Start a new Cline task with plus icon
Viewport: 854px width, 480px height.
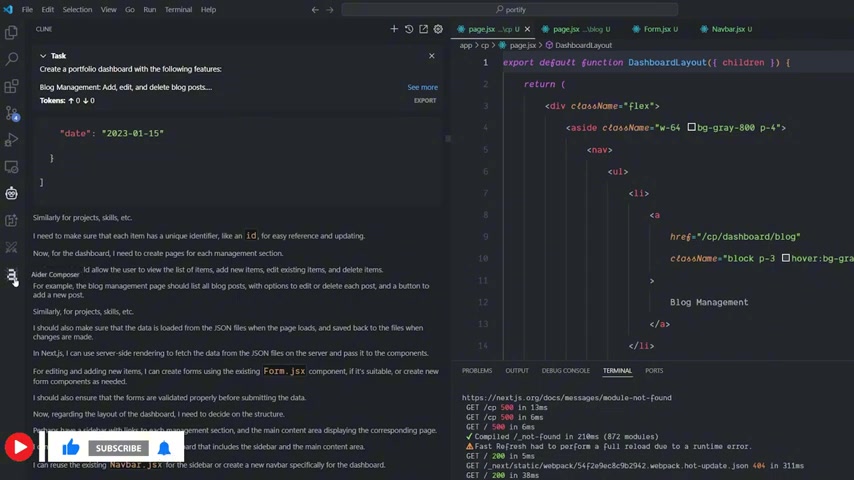(394, 29)
